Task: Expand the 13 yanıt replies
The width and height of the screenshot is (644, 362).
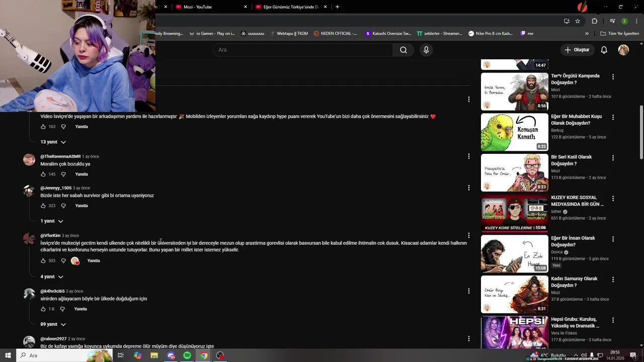Action: [x=53, y=142]
